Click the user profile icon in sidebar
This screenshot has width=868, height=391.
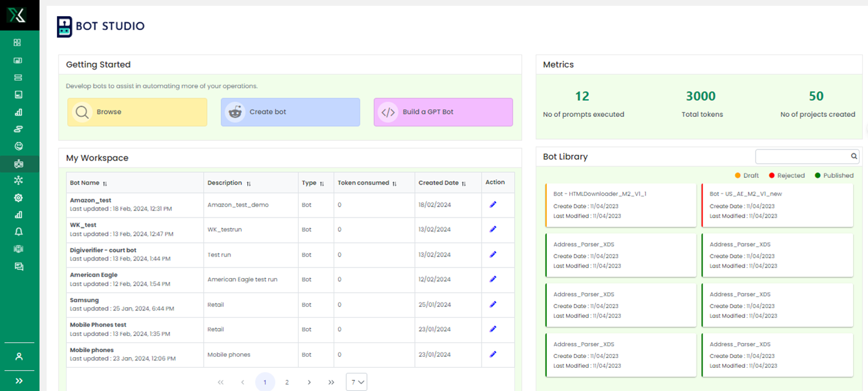(19, 356)
